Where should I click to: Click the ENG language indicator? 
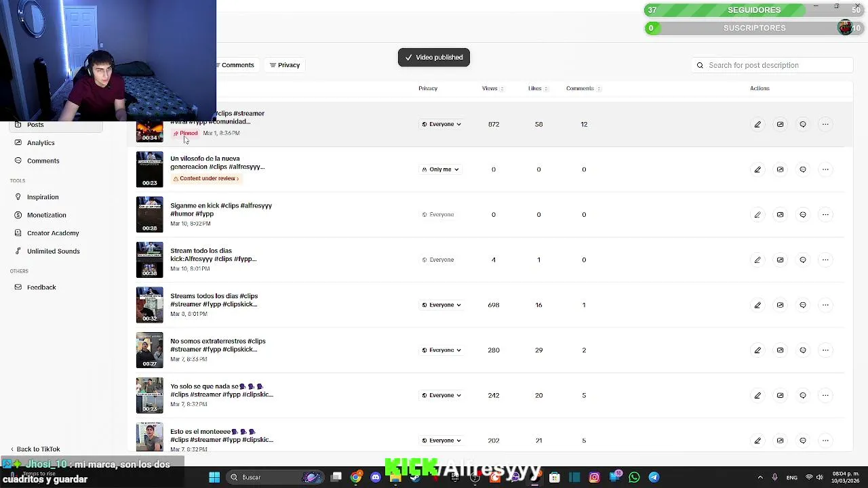pos(791,478)
